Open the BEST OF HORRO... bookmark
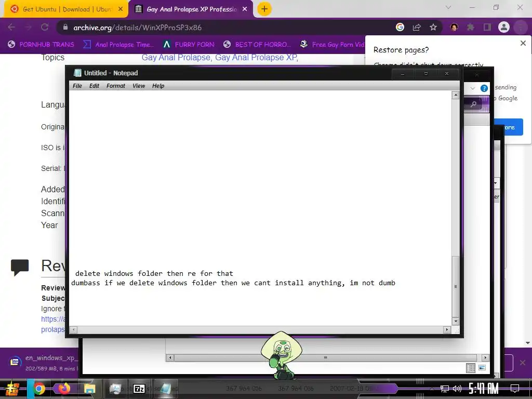 257,45
